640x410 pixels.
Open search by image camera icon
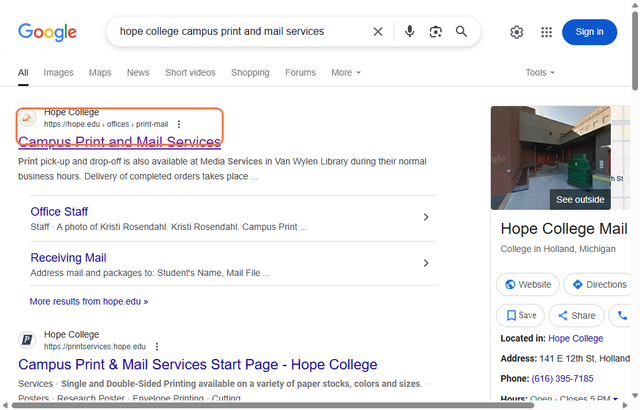point(436,32)
